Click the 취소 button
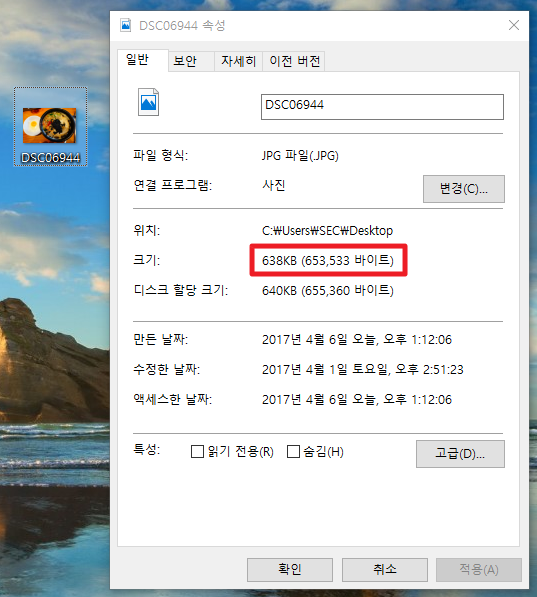This screenshot has height=597, width=537. [x=385, y=570]
